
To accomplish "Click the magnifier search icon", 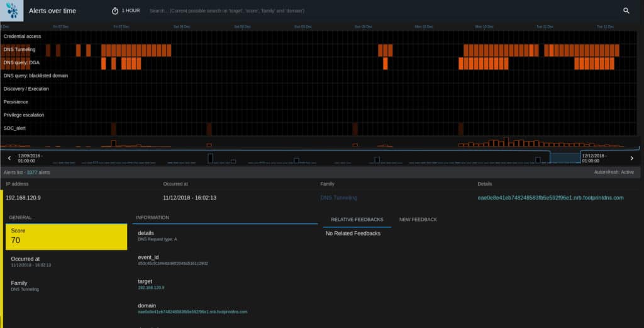I will (626, 11).
